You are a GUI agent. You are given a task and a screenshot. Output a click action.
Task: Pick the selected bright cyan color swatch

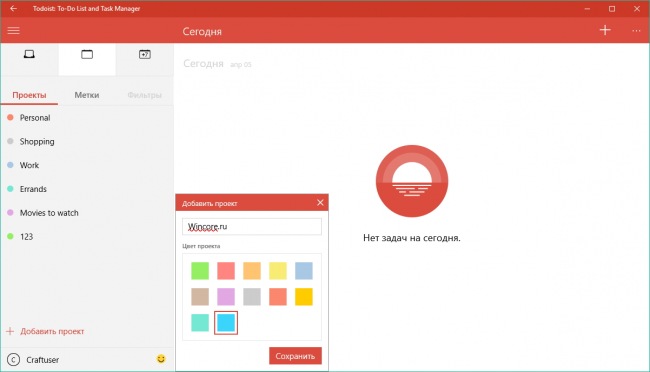point(226,323)
